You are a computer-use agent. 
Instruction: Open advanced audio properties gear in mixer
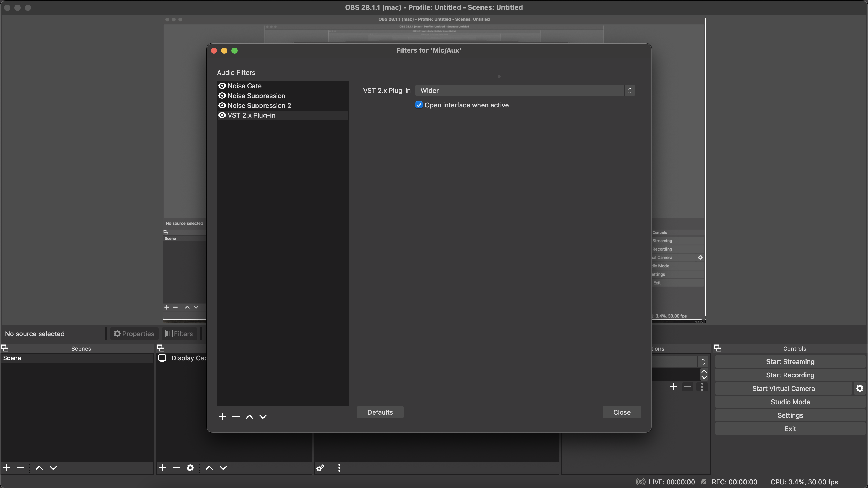pyautogui.click(x=320, y=468)
